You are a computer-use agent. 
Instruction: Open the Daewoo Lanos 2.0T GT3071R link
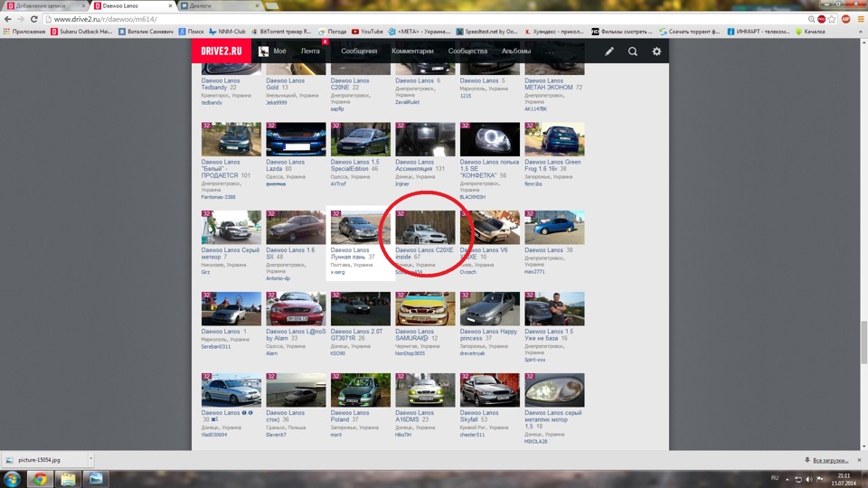[x=356, y=334]
